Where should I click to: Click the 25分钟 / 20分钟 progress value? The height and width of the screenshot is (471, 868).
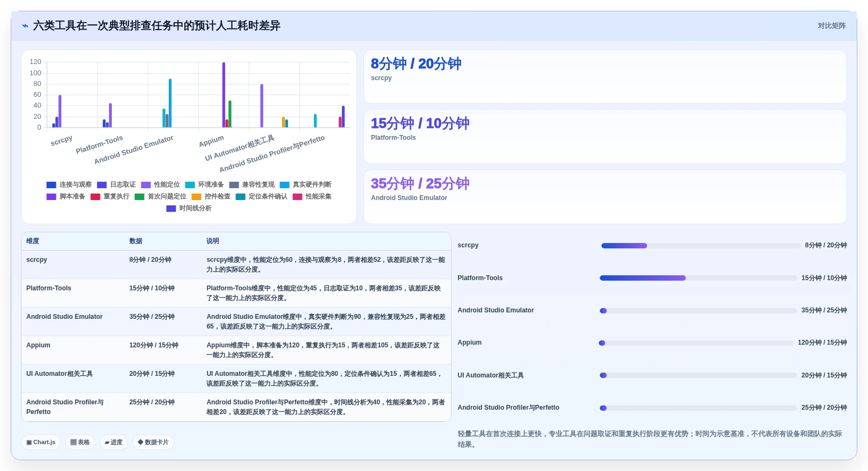(x=824, y=408)
